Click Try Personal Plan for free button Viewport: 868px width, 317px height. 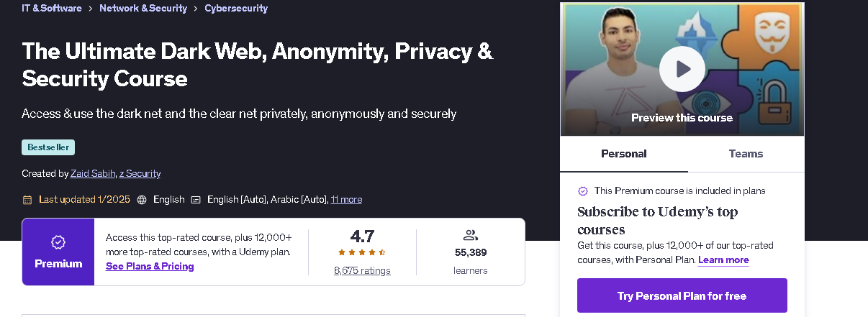coord(682,295)
